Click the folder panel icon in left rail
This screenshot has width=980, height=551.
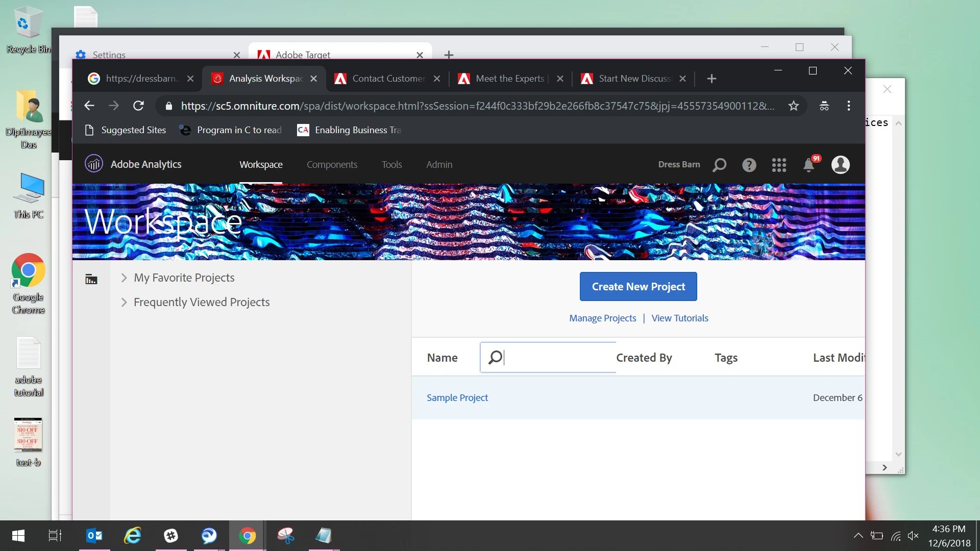[x=91, y=279]
